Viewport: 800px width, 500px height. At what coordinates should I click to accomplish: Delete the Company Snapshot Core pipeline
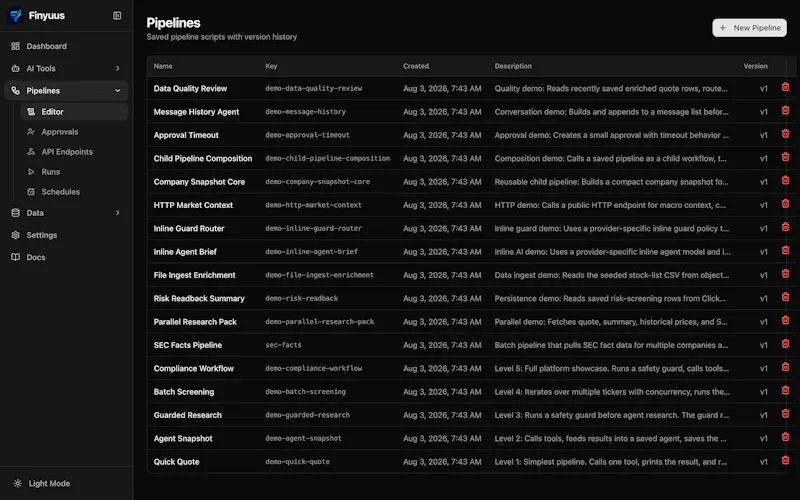click(x=785, y=181)
